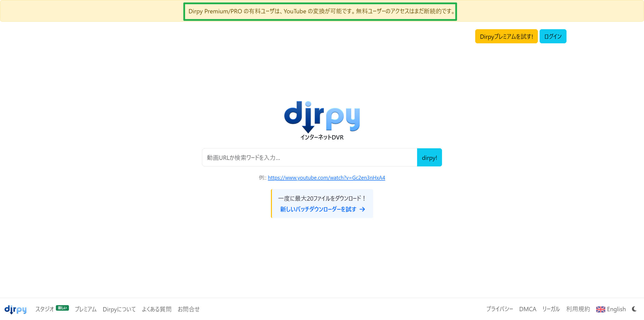Click the Dirpy Premium/PRO notice banner text
This screenshot has height=320, width=644.
pyautogui.click(x=322, y=11)
